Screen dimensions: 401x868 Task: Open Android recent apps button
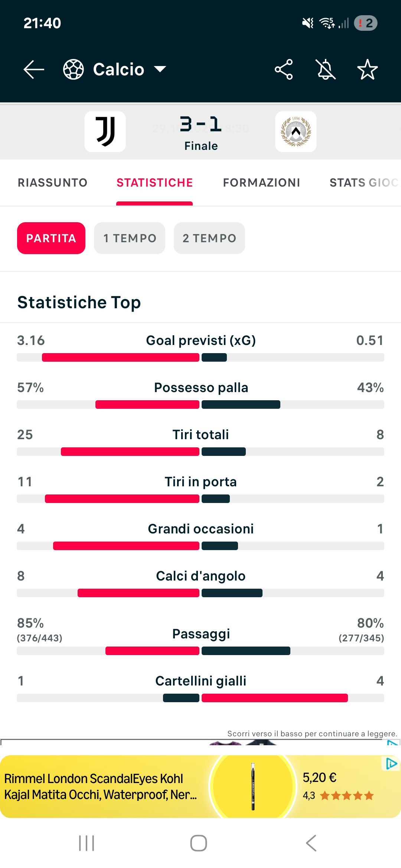coord(87,843)
